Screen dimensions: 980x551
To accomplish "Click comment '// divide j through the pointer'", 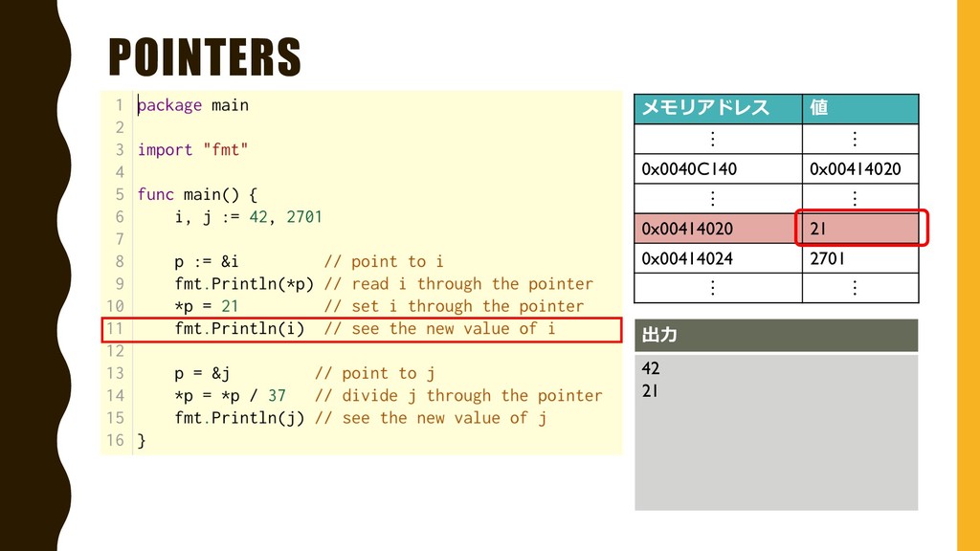I will click(x=458, y=395).
